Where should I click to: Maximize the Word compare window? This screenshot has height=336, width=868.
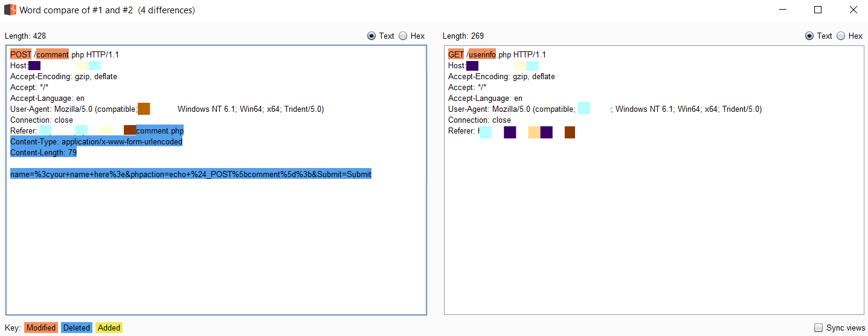coord(818,10)
